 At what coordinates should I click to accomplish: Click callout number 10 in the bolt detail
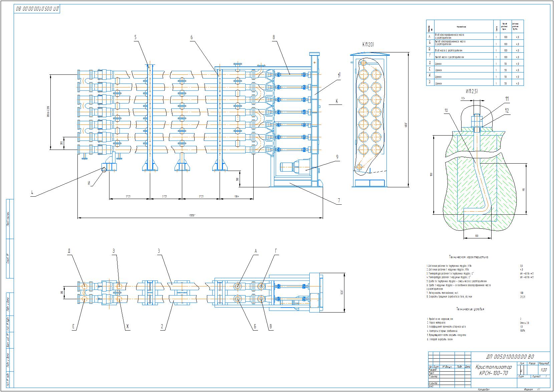(447, 110)
